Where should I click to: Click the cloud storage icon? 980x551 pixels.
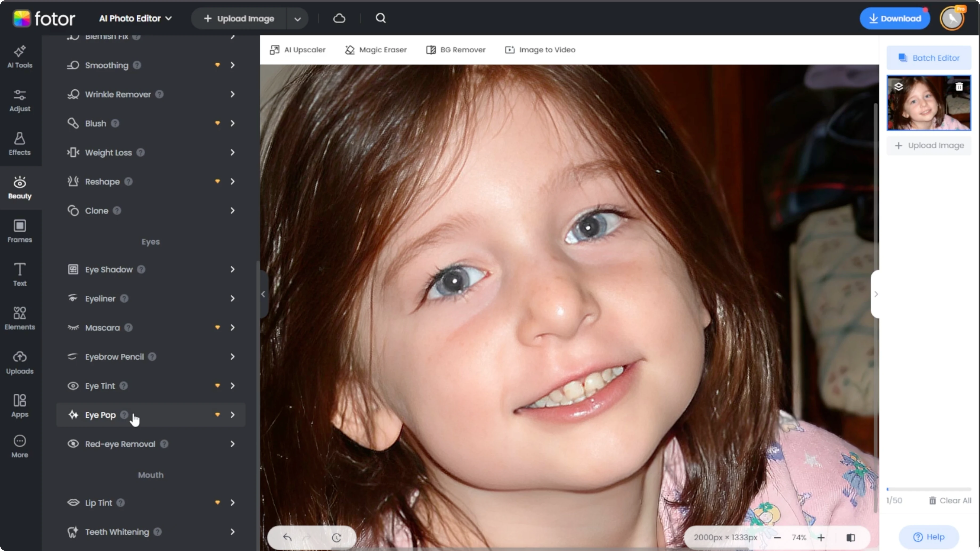(339, 18)
